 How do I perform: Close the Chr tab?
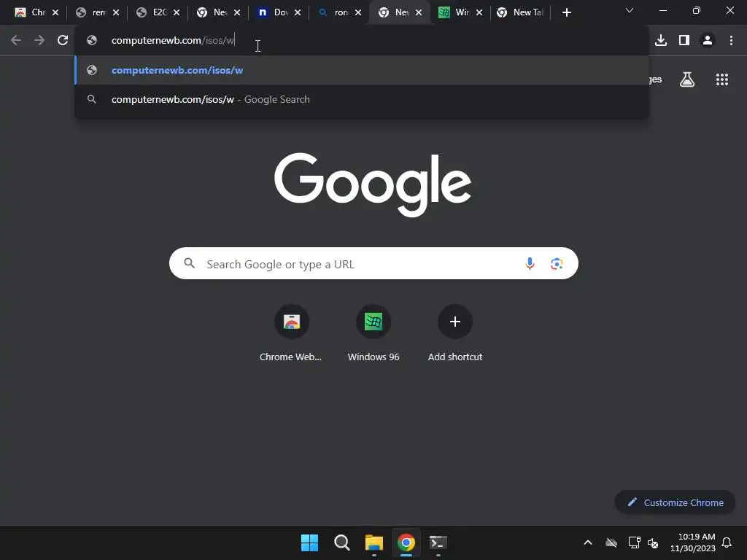point(55,13)
